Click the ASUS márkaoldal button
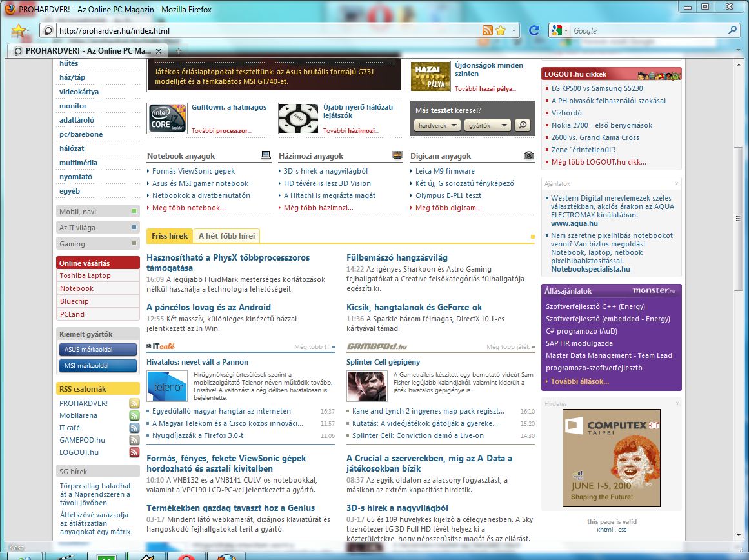Screen dimensions: 749x560 [98, 349]
